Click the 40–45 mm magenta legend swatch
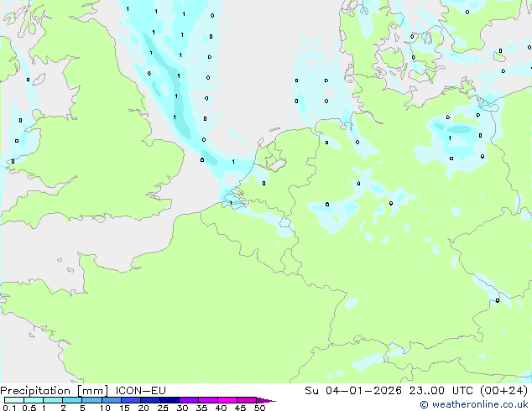The height and width of the screenshot is (411, 532). pos(227,400)
